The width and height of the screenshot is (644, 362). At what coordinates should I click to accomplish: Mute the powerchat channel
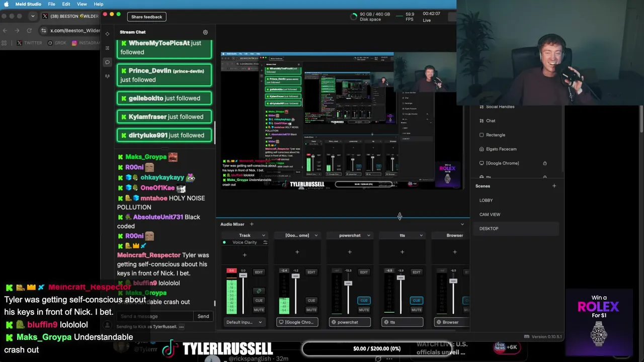tap(364, 310)
